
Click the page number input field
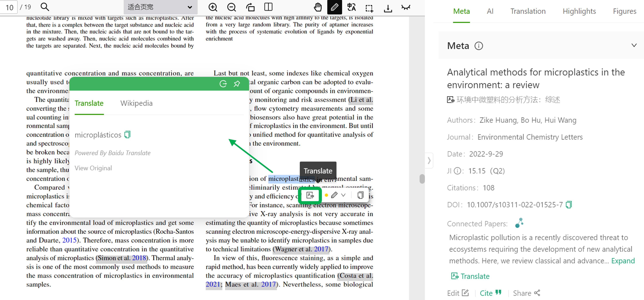pos(9,7)
